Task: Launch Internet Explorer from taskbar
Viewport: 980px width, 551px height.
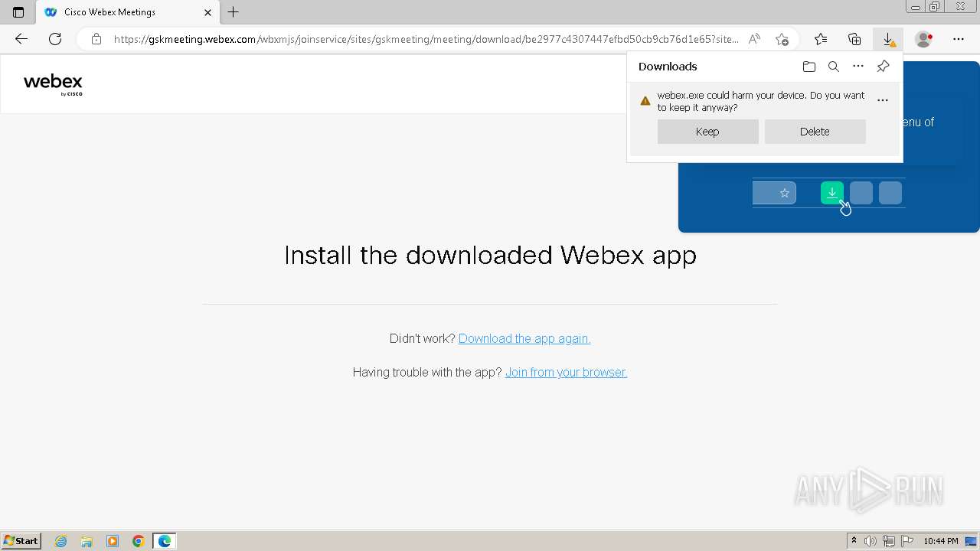Action: tap(61, 541)
